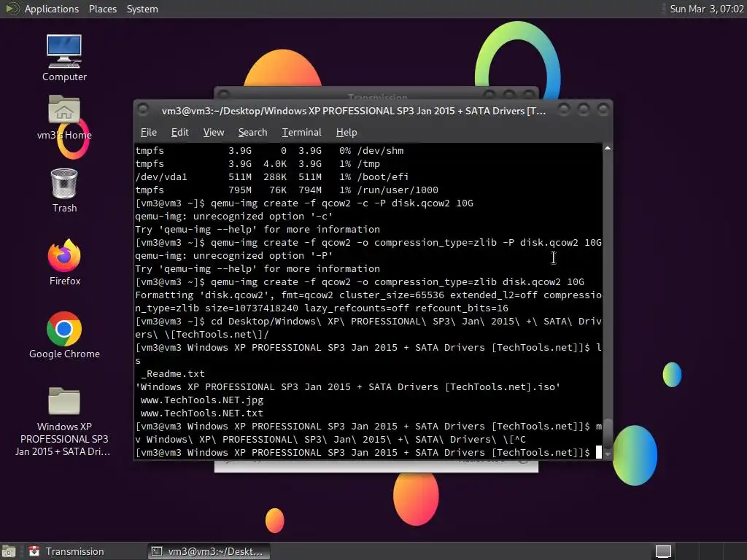Select the Trash desktop icon
747x560 pixels.
[64, 190]
